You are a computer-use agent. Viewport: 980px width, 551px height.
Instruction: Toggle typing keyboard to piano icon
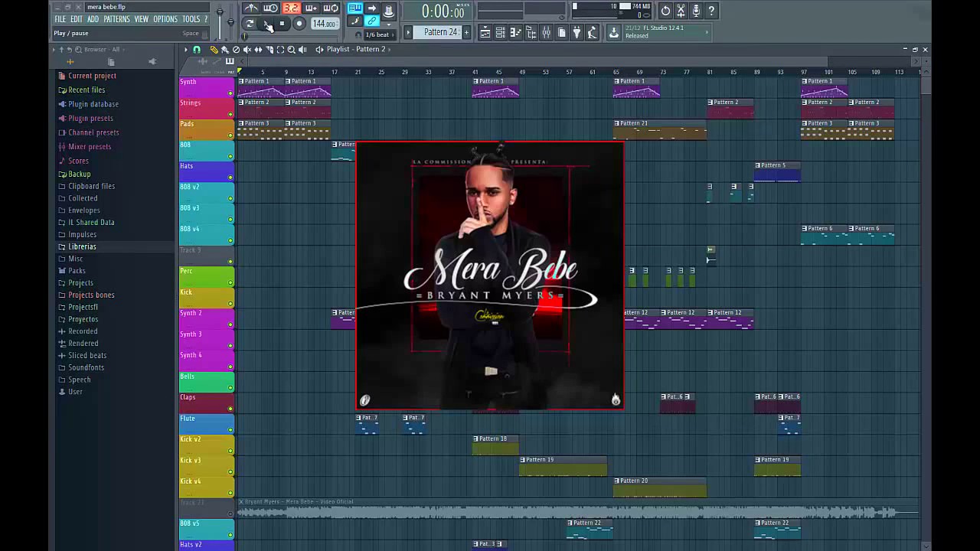355,8
